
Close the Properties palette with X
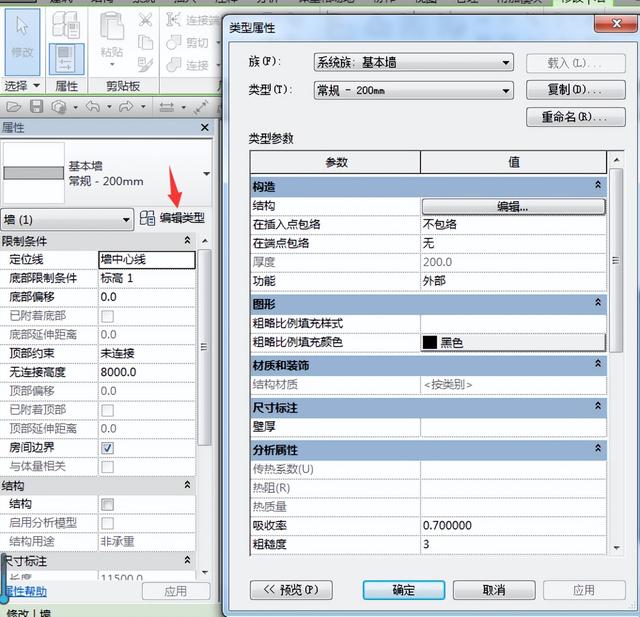pyautogui.click(x=204, y=128)
